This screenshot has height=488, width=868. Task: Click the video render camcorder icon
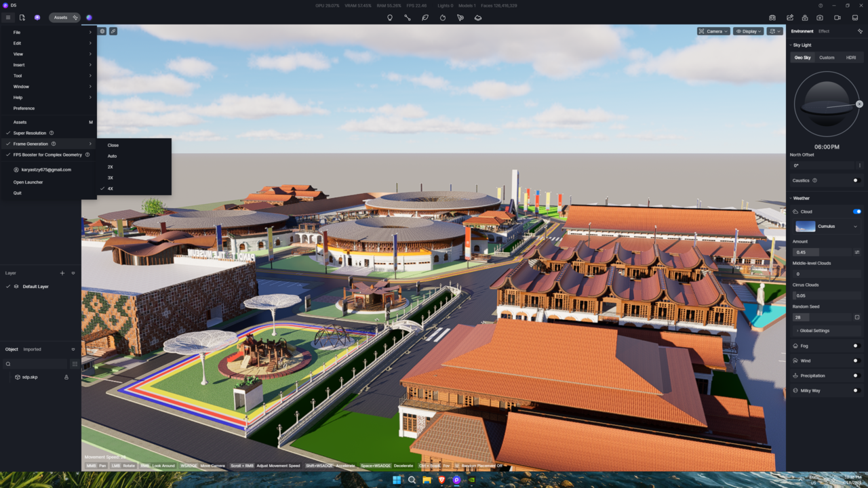point(837,18)
